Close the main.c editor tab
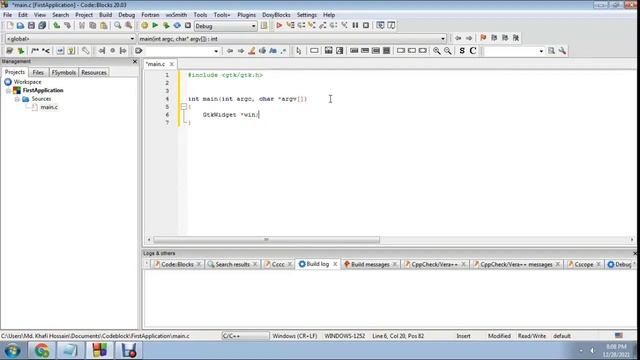 [172, 64]
